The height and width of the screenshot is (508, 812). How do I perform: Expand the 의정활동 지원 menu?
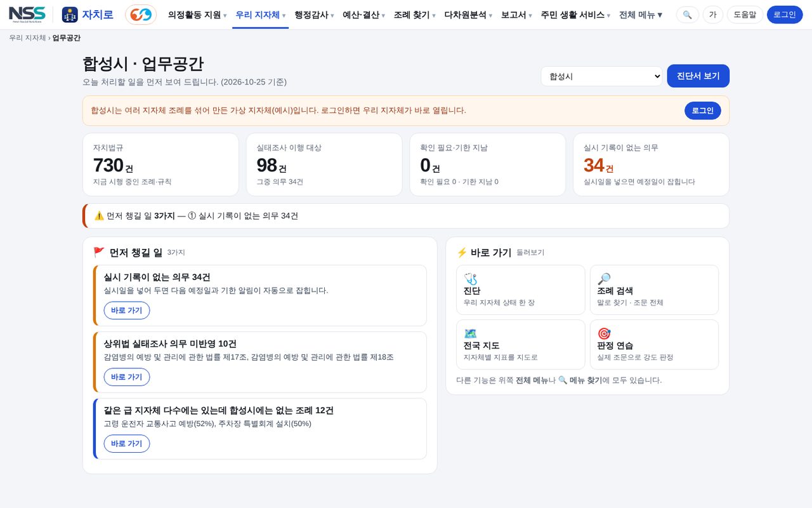197,15
